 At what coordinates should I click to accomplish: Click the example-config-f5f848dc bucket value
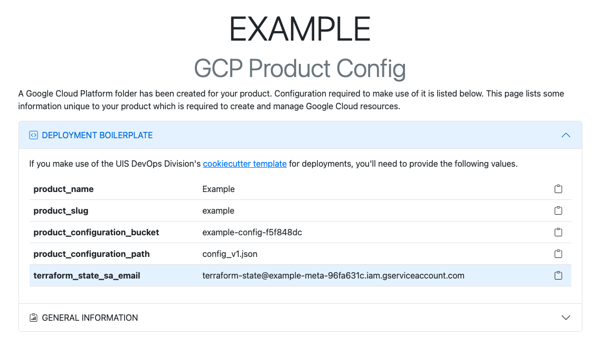point(252,232)
